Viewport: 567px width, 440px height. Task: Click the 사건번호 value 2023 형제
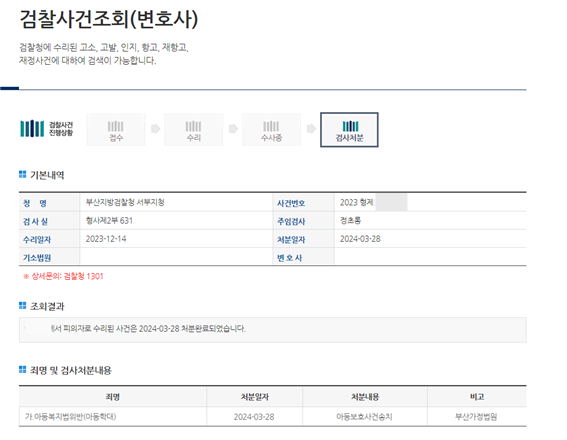[357, 202]
